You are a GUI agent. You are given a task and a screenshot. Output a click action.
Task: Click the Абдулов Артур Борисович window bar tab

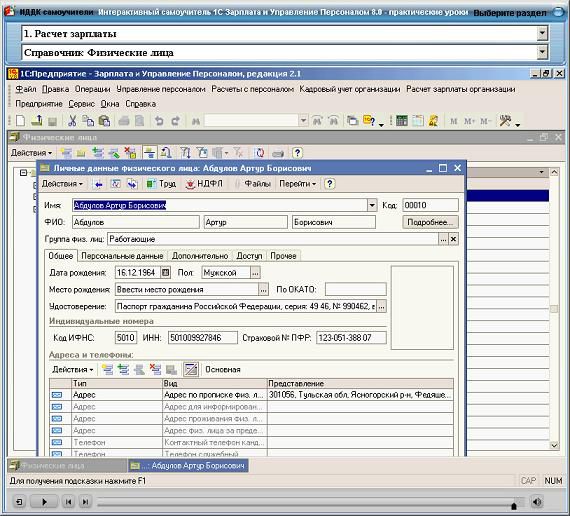pos(188,466)
